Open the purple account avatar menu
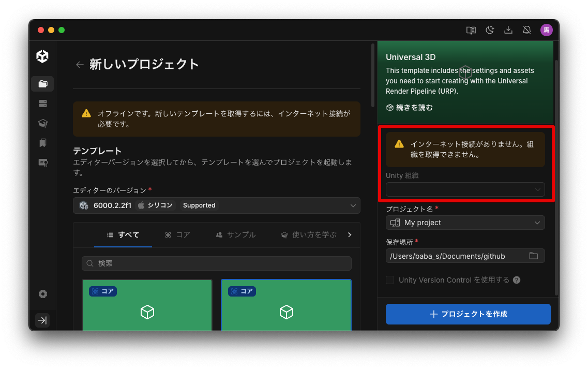The width and height of the screenshot is (588, 369). click(x=547, y=30)
